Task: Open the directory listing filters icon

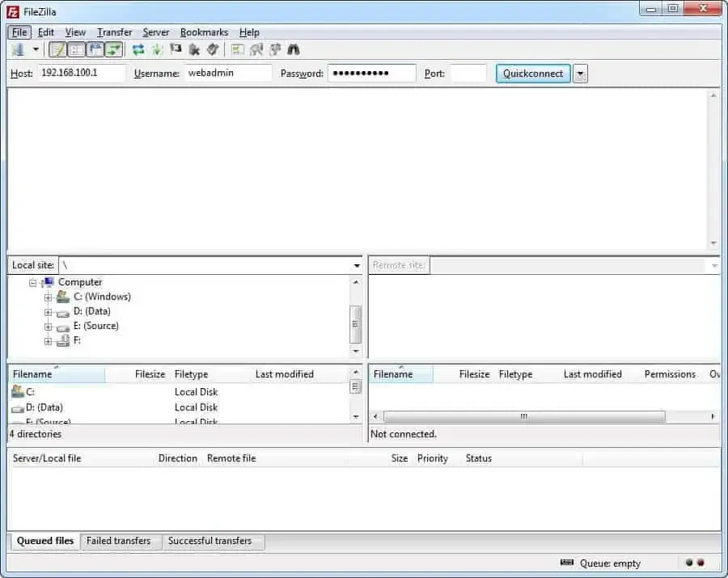Action: pos(237,50)
